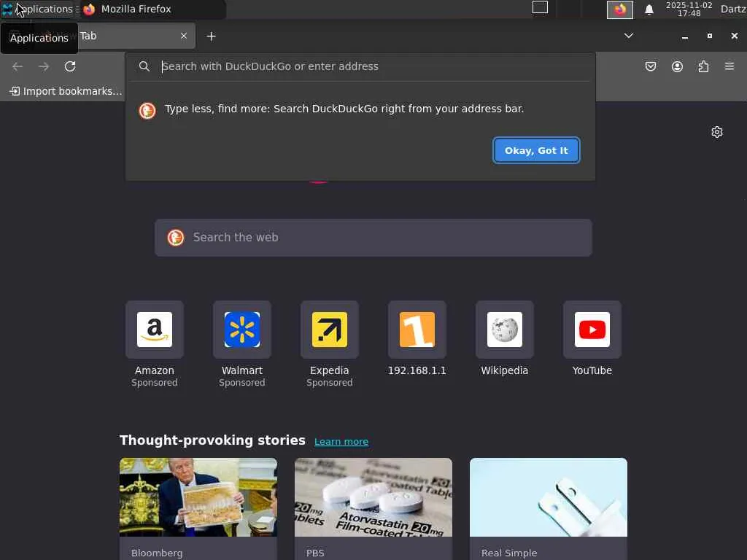Open the Firefox hamburger menu
Screen dimensions: 747x560
[729, 66]
